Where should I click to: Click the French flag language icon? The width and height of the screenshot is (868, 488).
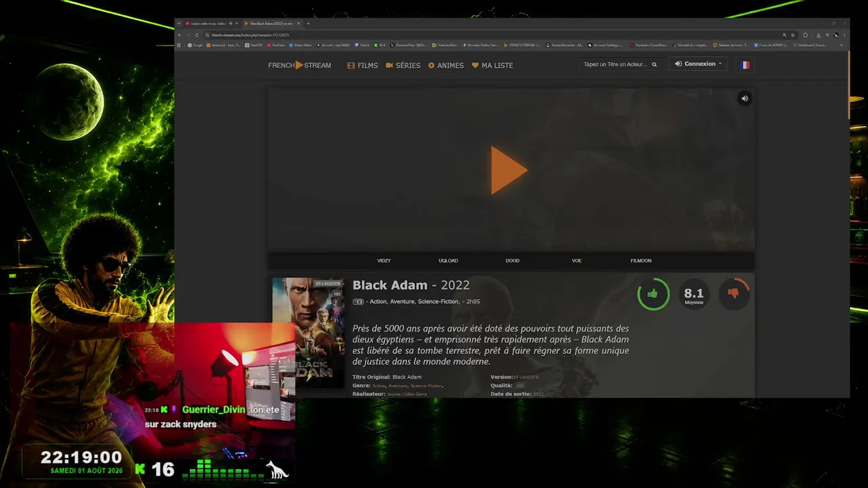745,64
